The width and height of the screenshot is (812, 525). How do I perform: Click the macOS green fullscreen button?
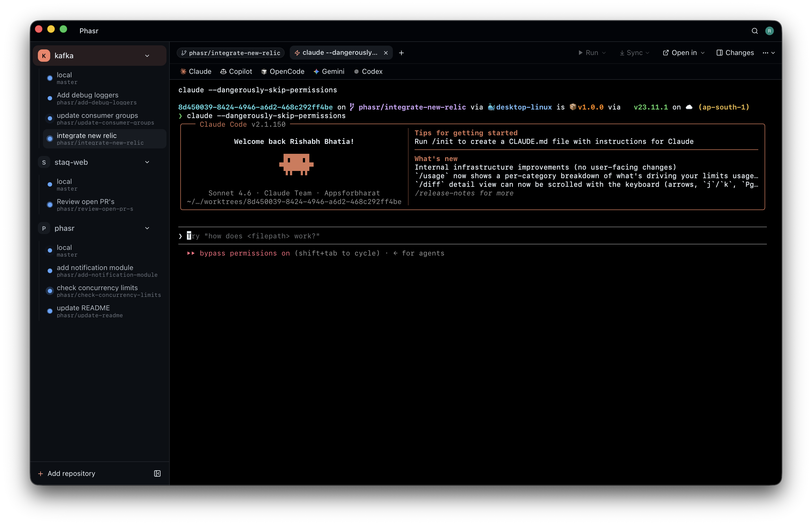click(63, 29)
